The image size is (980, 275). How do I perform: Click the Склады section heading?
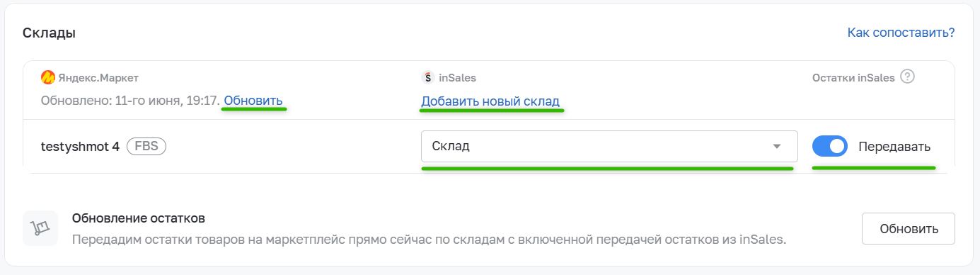click(x=50, y=33)
